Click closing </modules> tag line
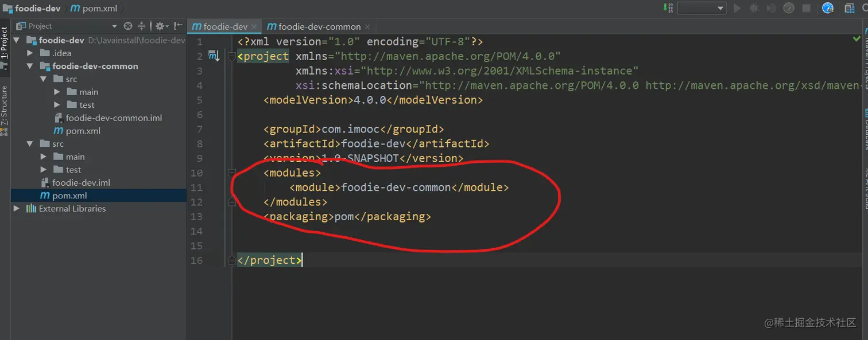The width and height of the screenshot is (868, 340). pos(295,202)
